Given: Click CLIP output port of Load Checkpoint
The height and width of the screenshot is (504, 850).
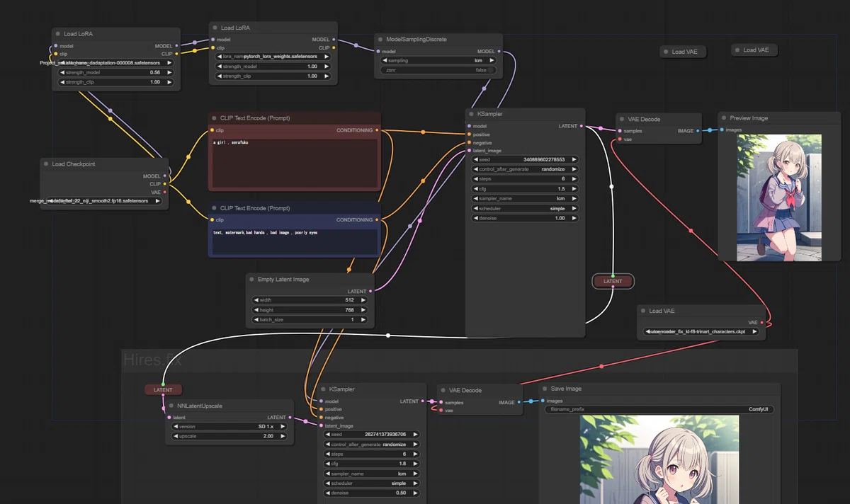Looking at the screenshot, I should [x=165, y=184].
